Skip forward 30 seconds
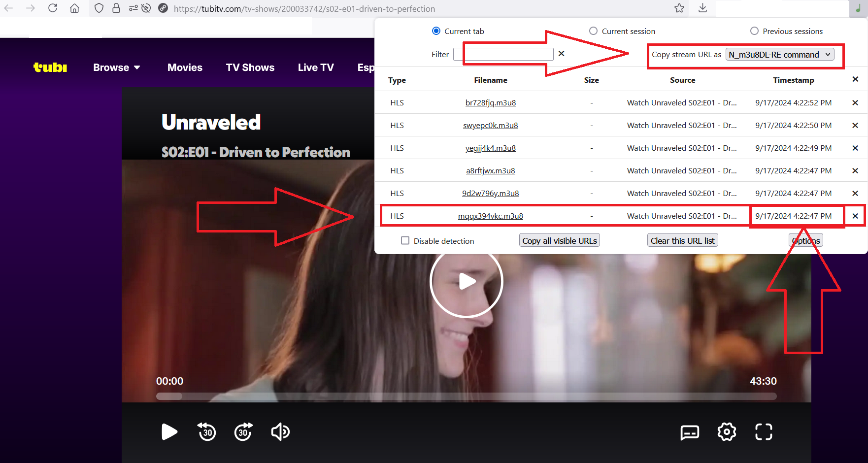 243,432
